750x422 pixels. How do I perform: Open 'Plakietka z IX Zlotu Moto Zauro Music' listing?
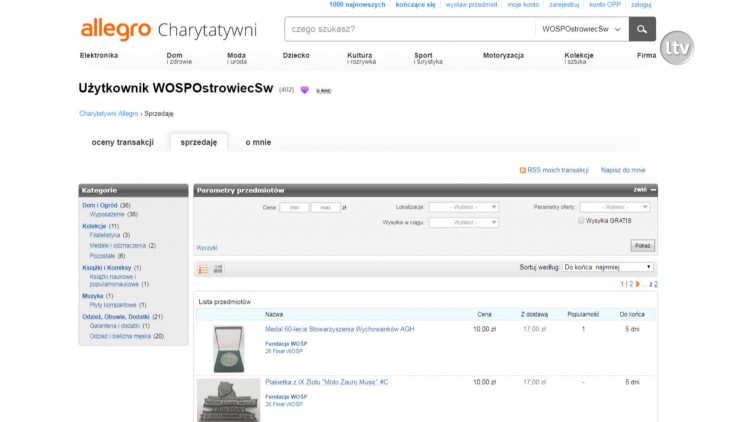coord(327,382)
